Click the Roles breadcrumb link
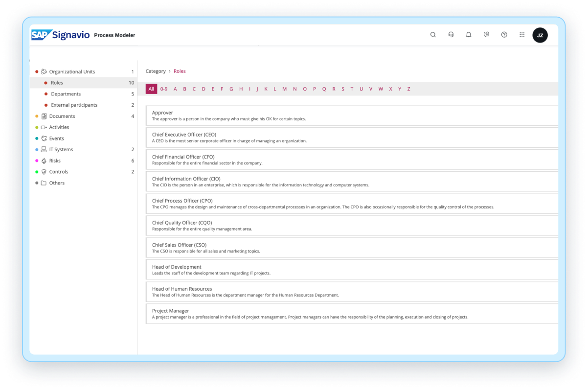This screenshot has width=588, height=390. click(180, 71)
